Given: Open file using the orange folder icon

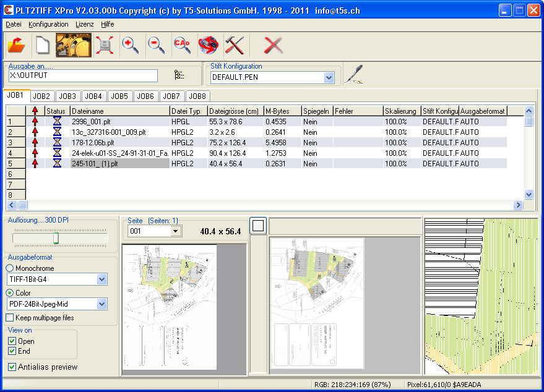Looking at the screenshot, I should (16, 45).
